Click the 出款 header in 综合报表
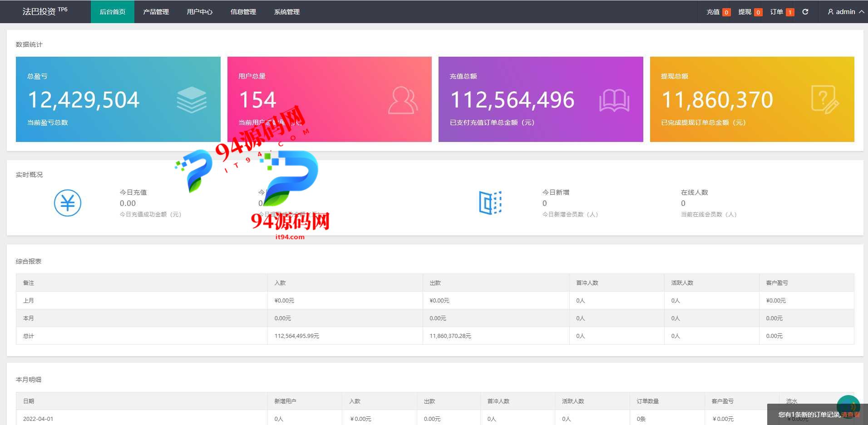 tap(435, 283)
